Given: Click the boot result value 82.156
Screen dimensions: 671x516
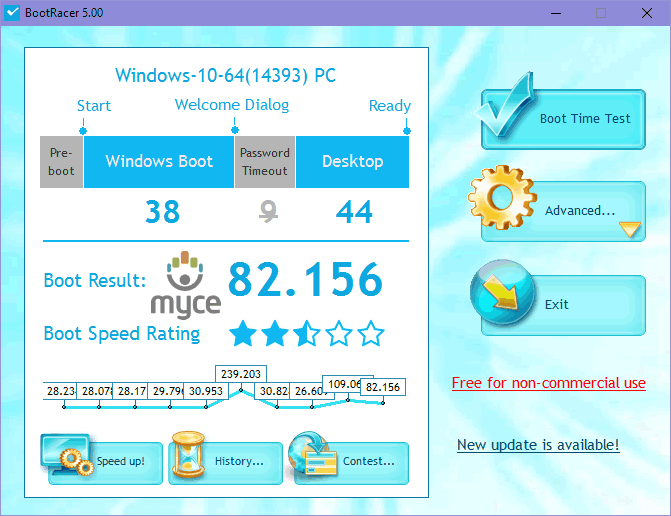Looking at the screenshot, I should [x=306, y=279].
